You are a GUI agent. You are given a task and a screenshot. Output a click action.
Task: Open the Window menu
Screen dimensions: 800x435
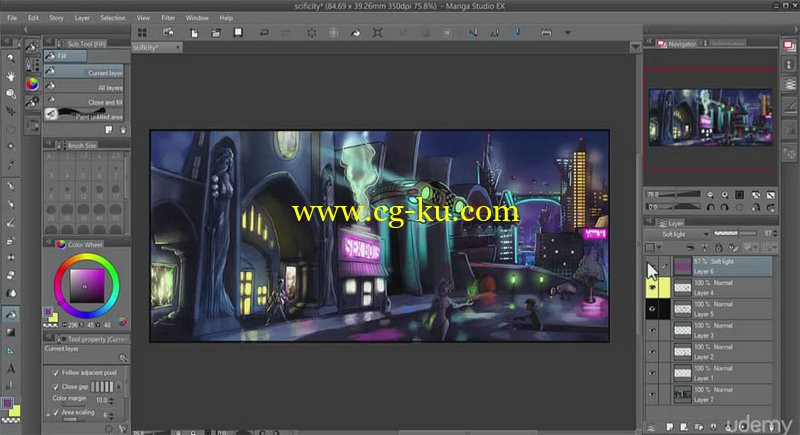[197, 18]
